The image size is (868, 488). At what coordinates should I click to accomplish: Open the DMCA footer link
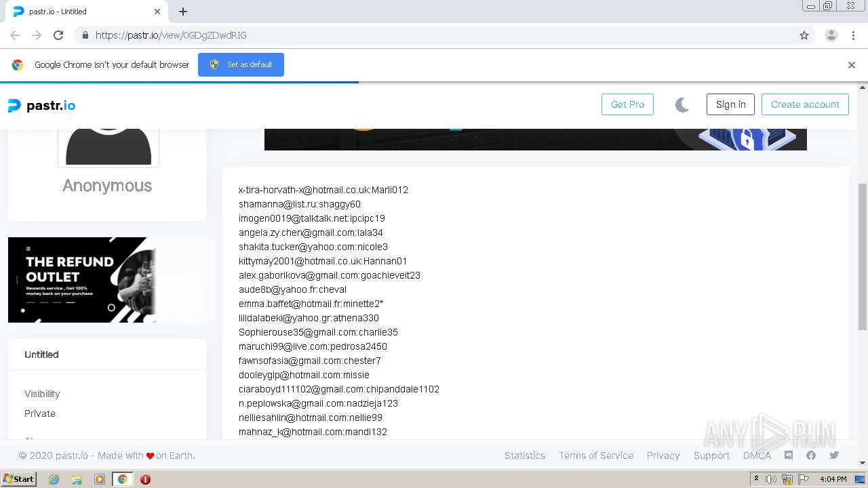[x=757, y=455]
